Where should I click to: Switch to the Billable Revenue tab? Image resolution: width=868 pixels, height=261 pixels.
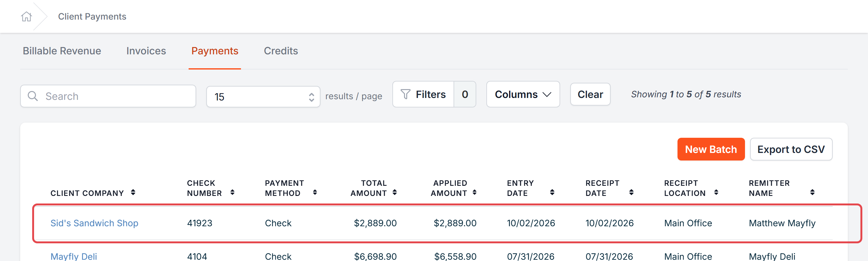pos(62,51)
